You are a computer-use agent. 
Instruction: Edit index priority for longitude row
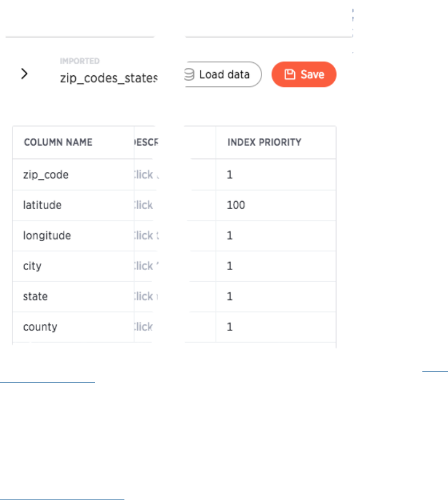pos(230,235)
